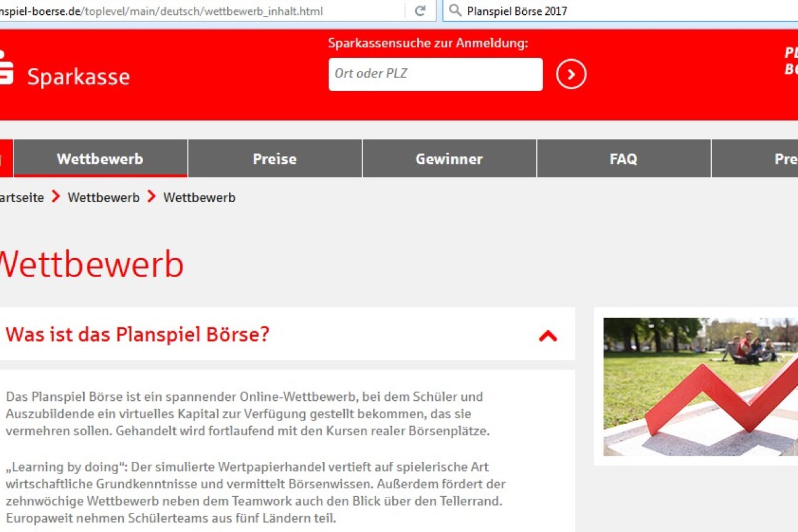Collapse section using the red up-chevron
The width and height of the screenshot is (798, 532).
[x=547, y=336]
